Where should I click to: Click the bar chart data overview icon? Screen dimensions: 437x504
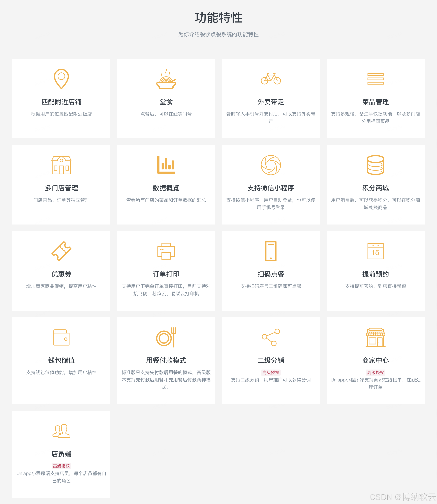[166, 165]
